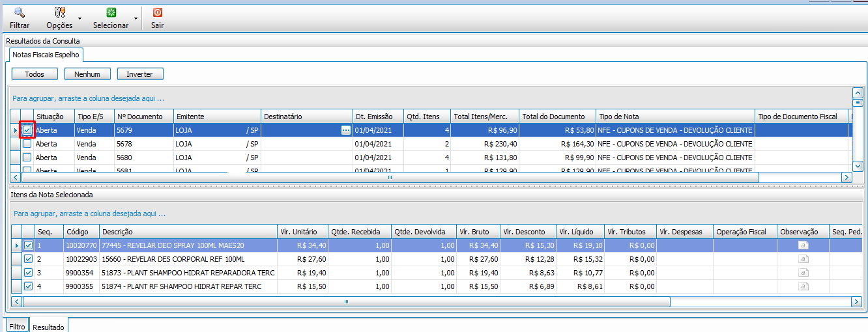
Task: Sort items by Vlr. Líquido column header
Action: 579,232
